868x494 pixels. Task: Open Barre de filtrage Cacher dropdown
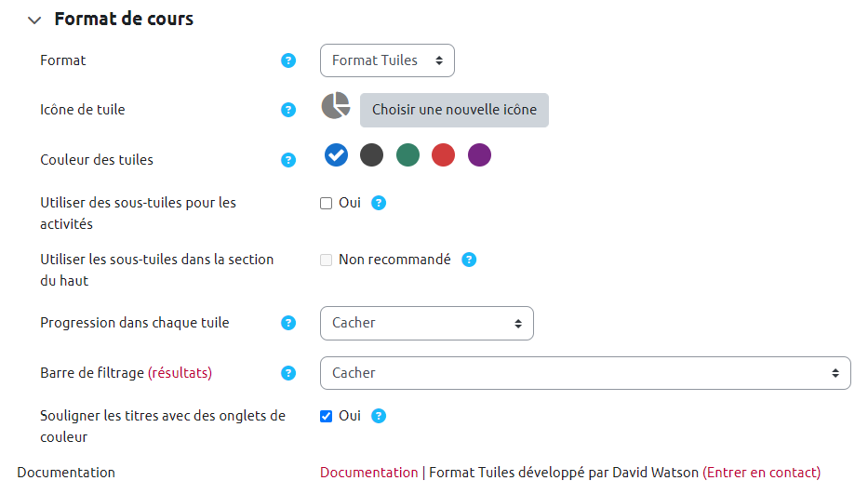585,373
